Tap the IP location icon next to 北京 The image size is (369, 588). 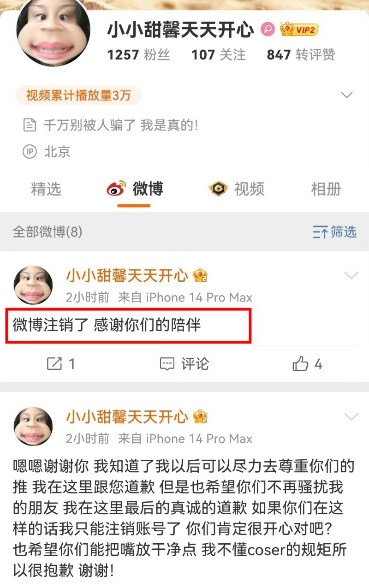point(30,152)
